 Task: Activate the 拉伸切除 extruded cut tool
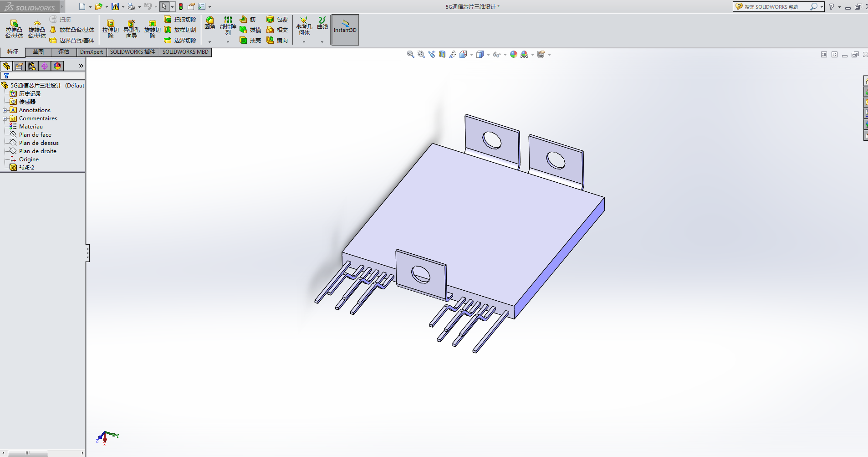click(110, 29)
